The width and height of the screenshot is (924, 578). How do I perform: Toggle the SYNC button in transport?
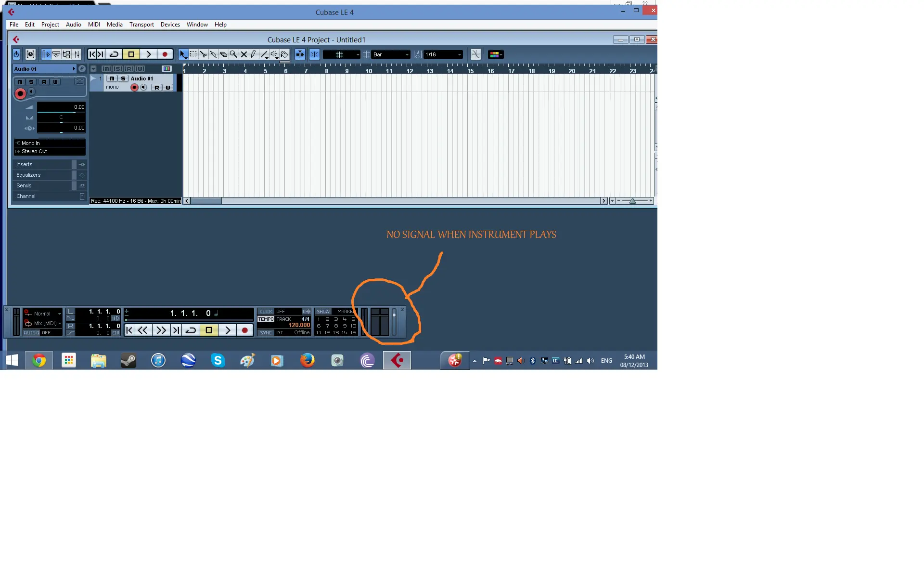266,333
